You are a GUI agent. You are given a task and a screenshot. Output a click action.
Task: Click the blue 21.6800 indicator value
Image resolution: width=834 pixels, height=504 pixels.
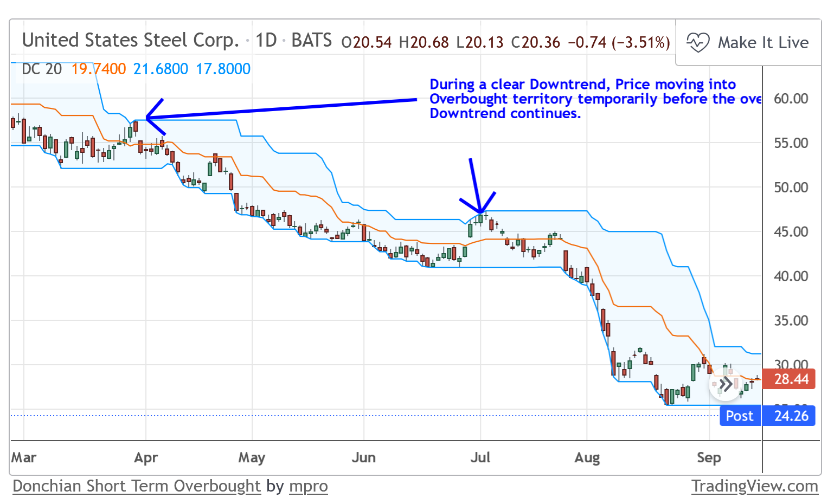tap(161, 69)
